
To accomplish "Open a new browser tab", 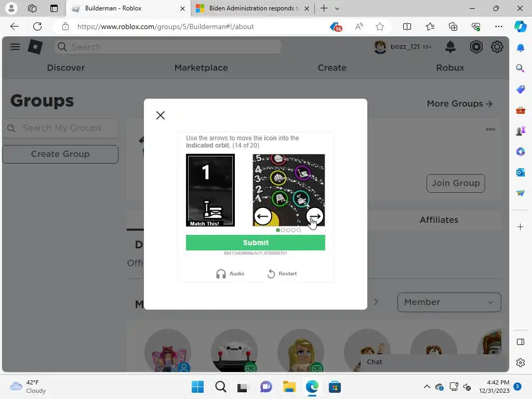I will (x=324, y=8).
